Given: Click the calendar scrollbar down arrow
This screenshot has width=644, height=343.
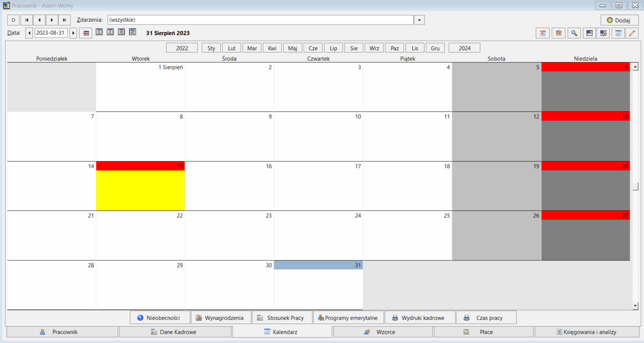Looking at the screenshot, I should click(x=636, y=305).
